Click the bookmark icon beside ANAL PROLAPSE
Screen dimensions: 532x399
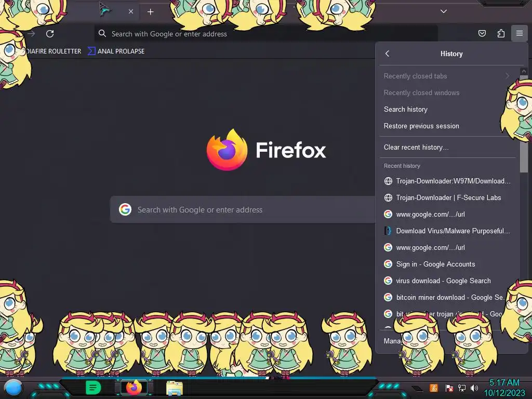(x=91, y=51)
